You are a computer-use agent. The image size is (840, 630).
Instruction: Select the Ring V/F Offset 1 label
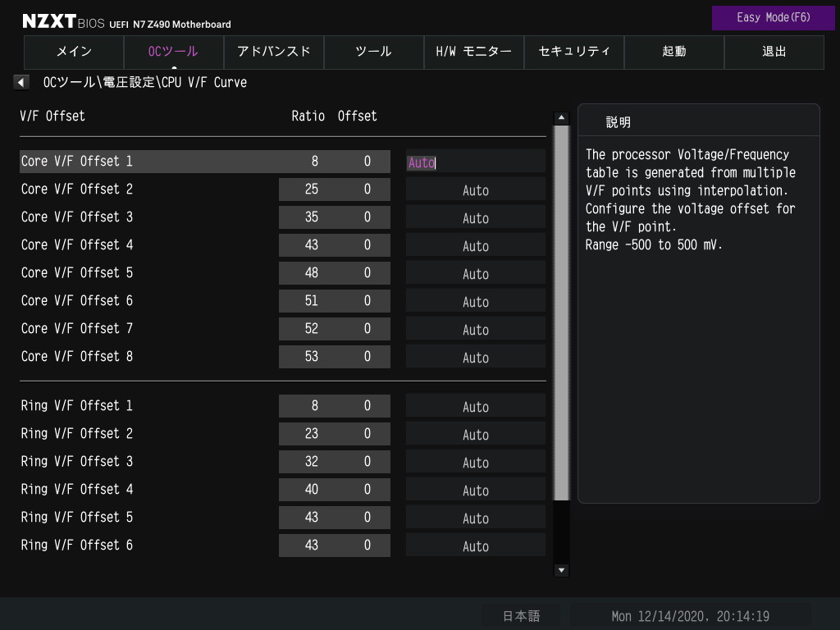click(x=76, y=405)
